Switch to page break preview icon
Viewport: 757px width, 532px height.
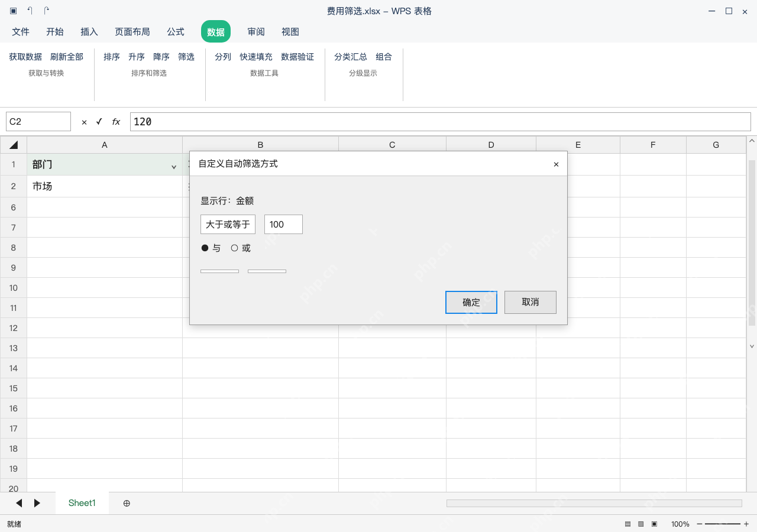click(x=654, y=524)
